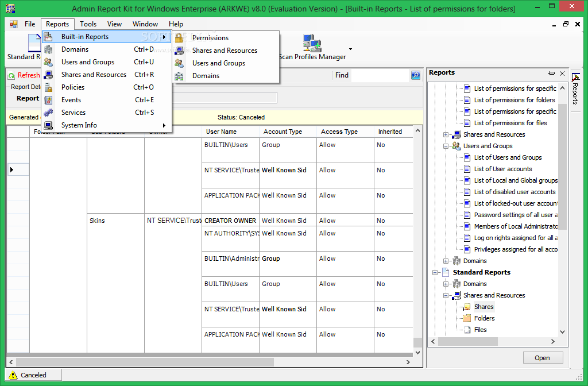Open Scan Profiles Manager dropdown arrow

click(351, 49)
